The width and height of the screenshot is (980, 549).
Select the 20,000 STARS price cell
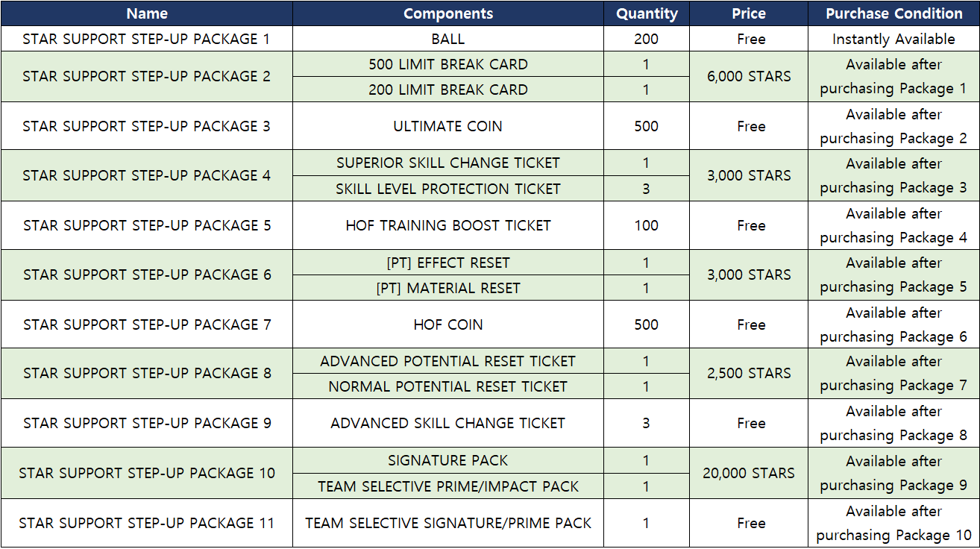click(750, 473)
